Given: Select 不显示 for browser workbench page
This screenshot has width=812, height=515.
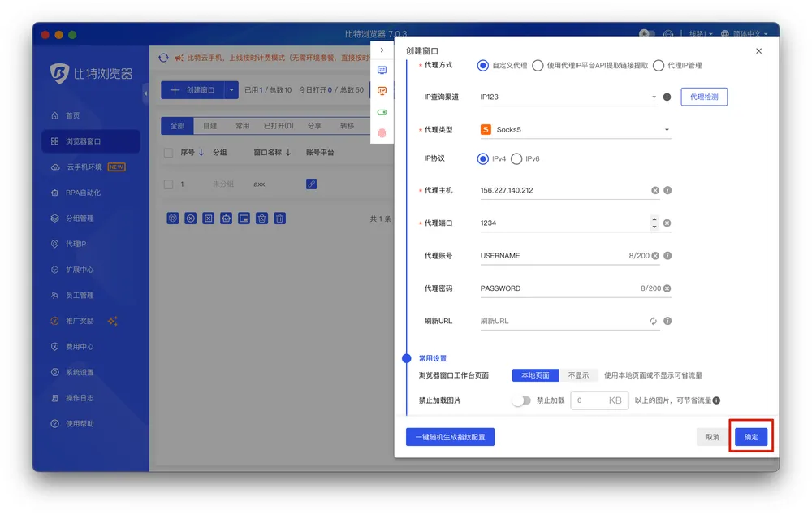Looking at the screenshot, I should 578,375.
